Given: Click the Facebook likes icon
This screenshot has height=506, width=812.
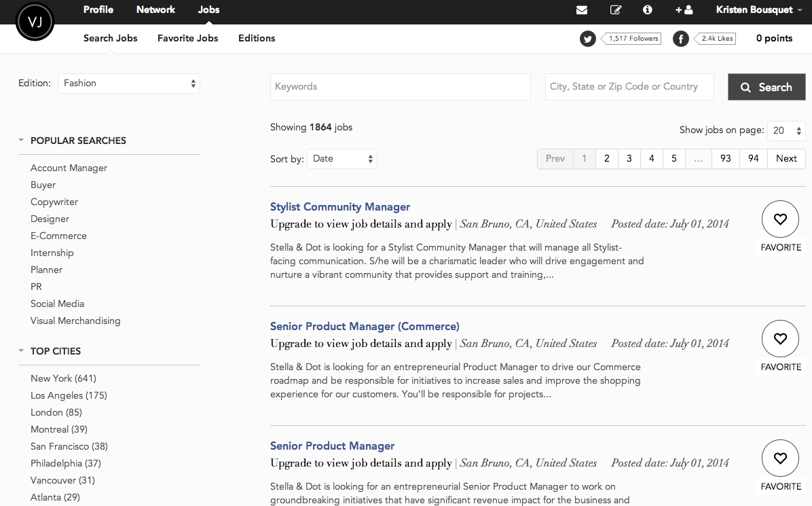Looking at the screenshot, I should coord(681,39).
